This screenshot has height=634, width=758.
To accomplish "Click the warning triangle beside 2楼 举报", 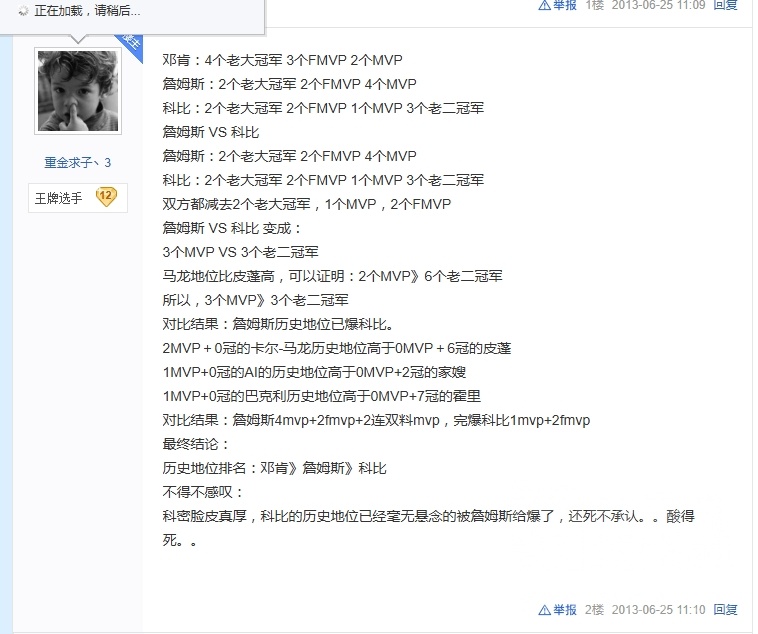I will coord(544,610).
